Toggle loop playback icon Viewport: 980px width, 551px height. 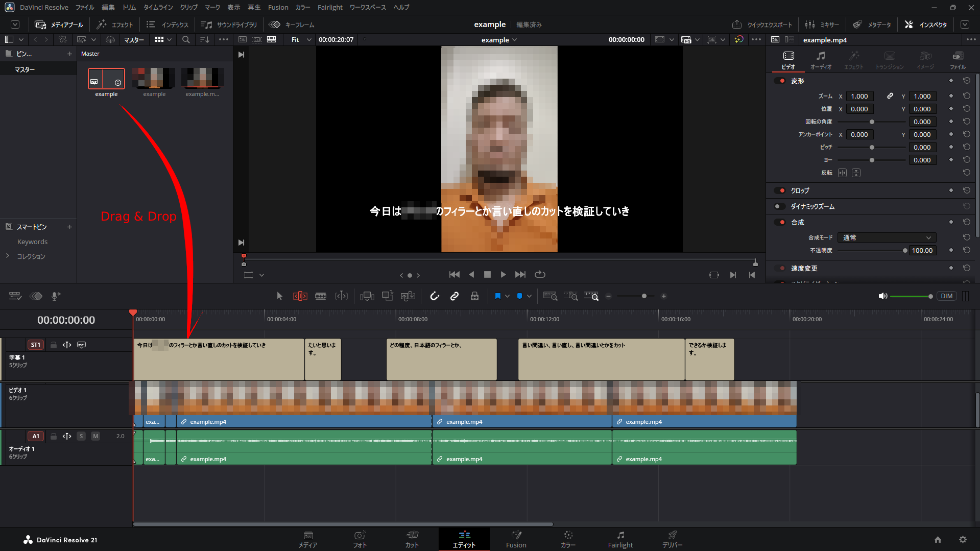540,275
